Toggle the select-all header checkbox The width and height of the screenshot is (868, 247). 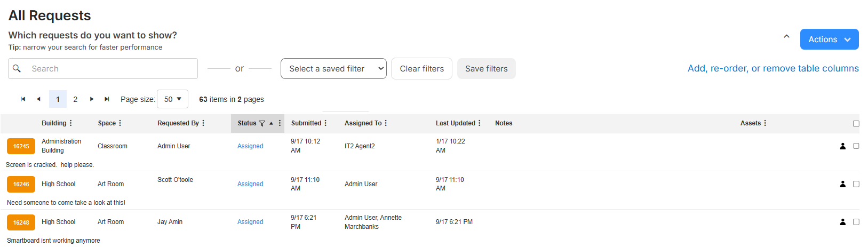pyautogui.click(x=856, y=124)
